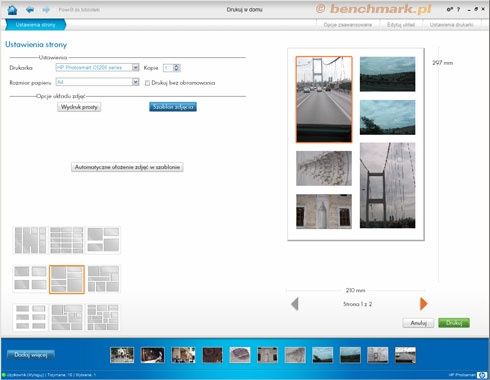The height and width of the screenshot is (380, 490).
Task: Click the Dodaj więcej button
Action: [x=31, y=355]
